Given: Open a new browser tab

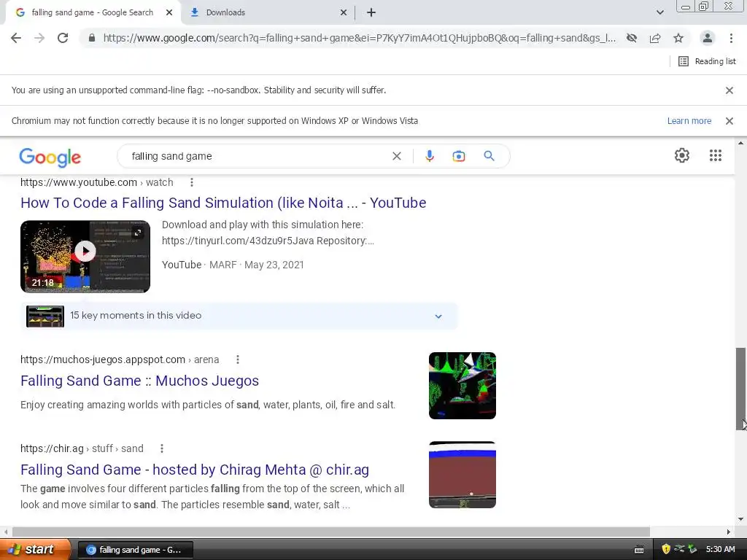Looking at the screenshot, I should [371, 13].
